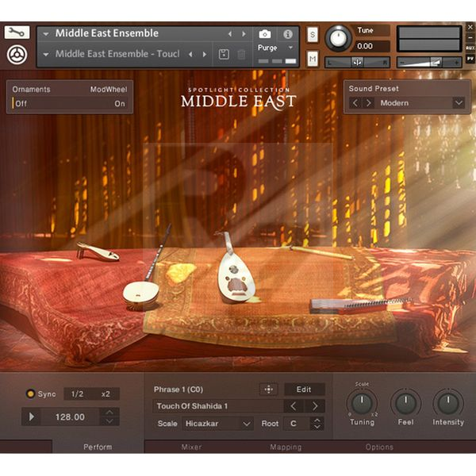Viewport: 476px width, 476px height.
Task: Load previous snapshot arrow
Action: pos(190,54)
